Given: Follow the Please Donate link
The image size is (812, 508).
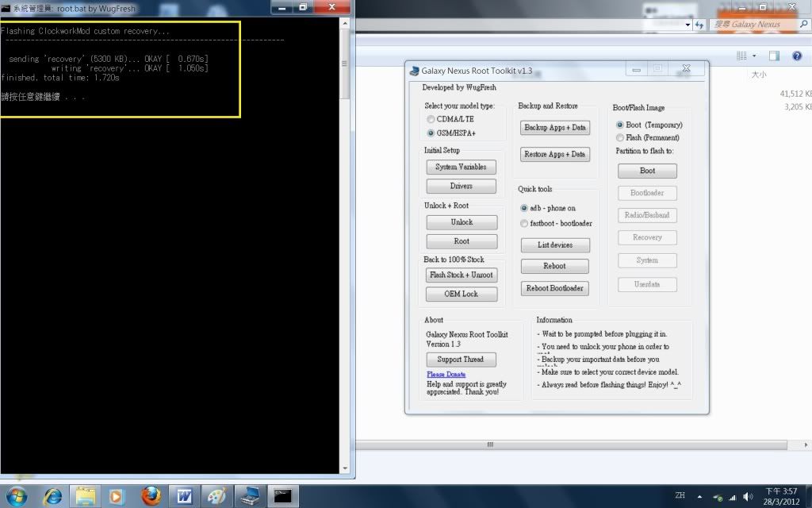Looking at the screenshot, I should pos(446,375).
